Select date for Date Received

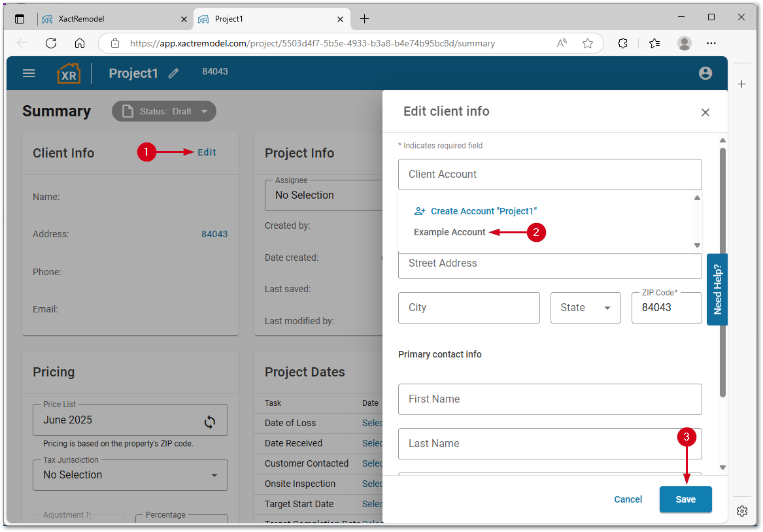[x=372, y=444]
